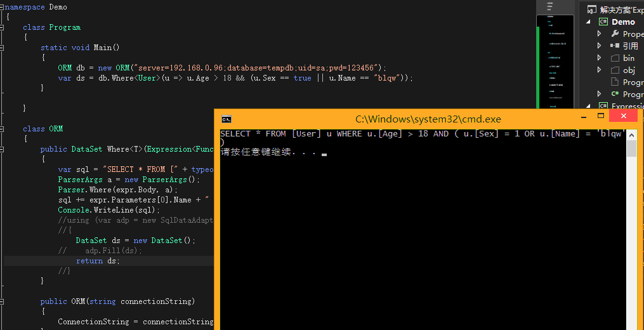This screenshot has height=330, width=644.
Task: Maximize the cmd.exe console window
Action: click(x=601, y=117)
